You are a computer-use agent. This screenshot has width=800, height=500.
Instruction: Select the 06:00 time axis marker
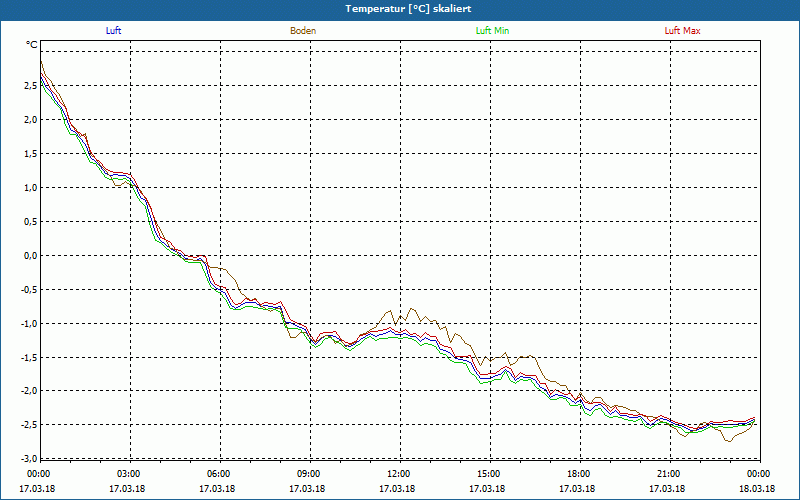(219, 474)
